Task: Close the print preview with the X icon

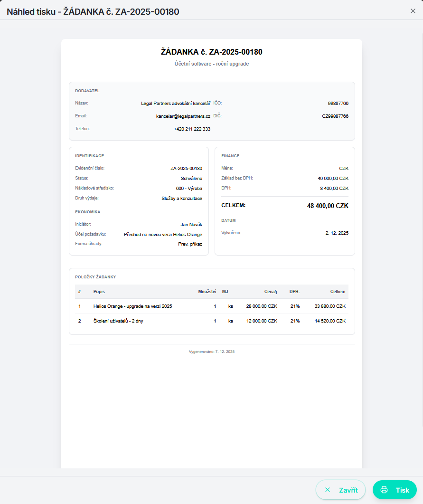Action: 413,11
